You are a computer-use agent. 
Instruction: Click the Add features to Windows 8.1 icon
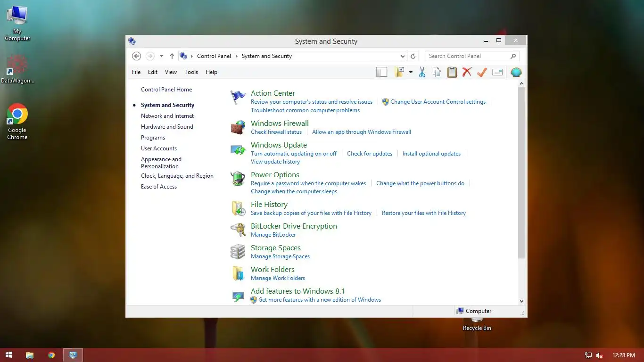tap(238, 296)
